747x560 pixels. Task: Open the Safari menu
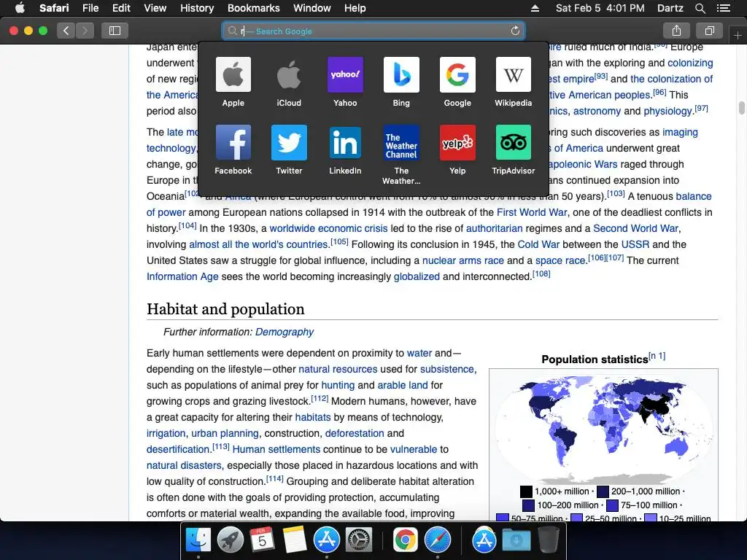(54, 8)
